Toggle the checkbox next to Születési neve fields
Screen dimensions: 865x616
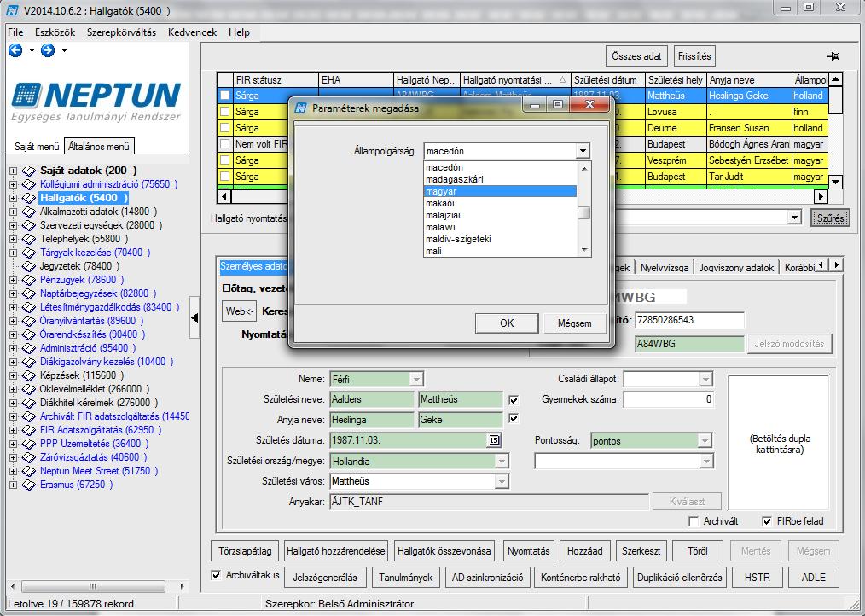(514, 399)
